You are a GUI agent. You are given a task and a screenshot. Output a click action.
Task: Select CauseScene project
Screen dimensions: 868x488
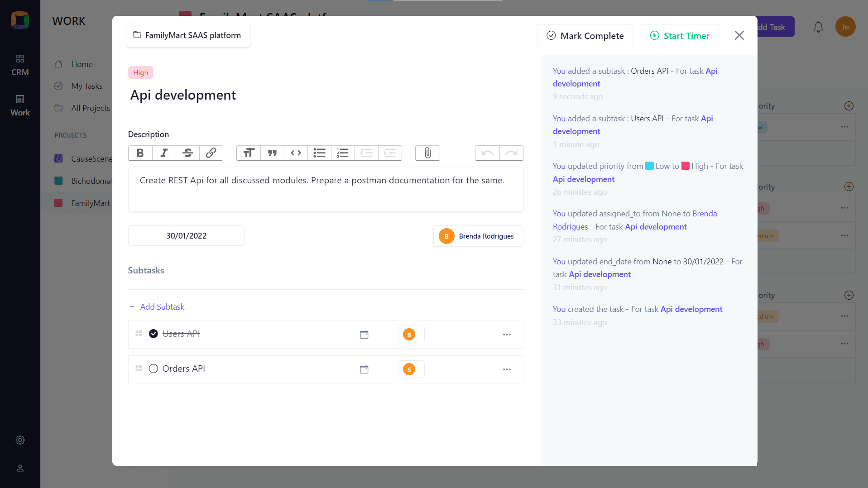click(84, 159)
